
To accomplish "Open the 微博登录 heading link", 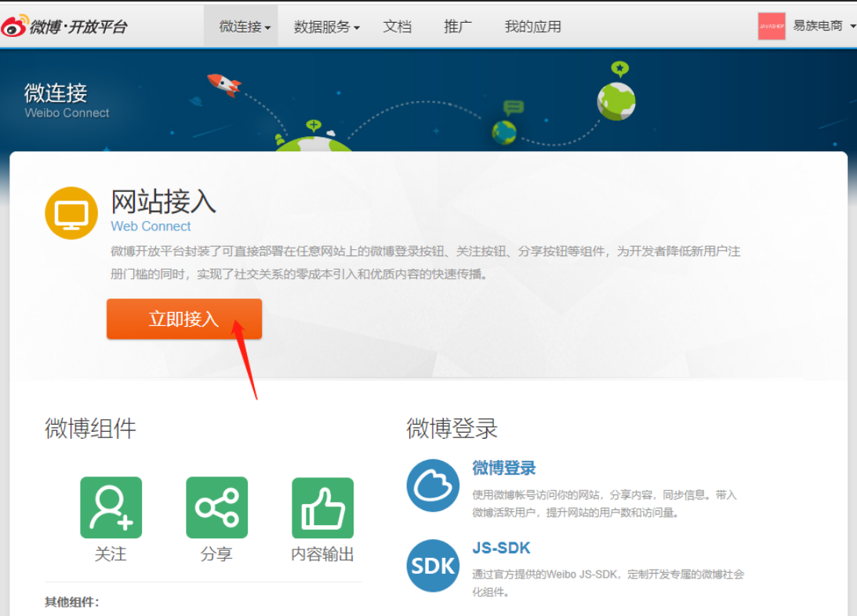I will click(x=503, y=468).
